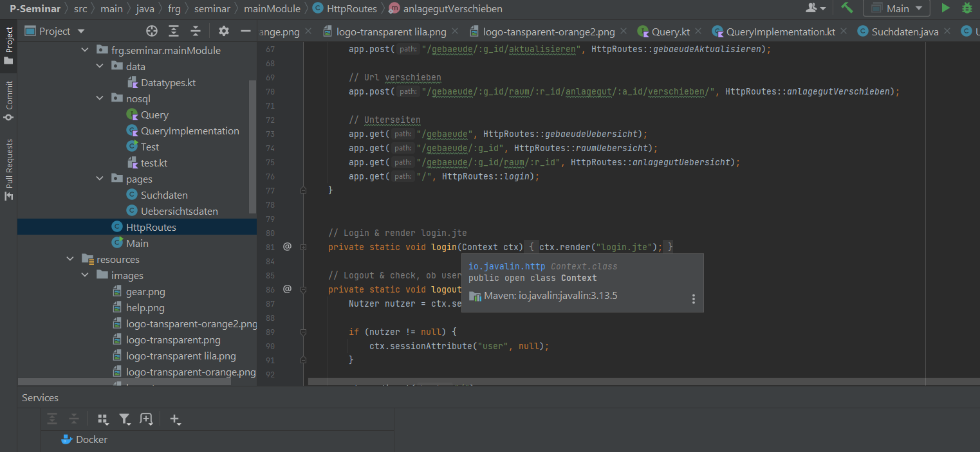980x452 pixels.
Task: Select test.kt in project tree
Action: 147,163
